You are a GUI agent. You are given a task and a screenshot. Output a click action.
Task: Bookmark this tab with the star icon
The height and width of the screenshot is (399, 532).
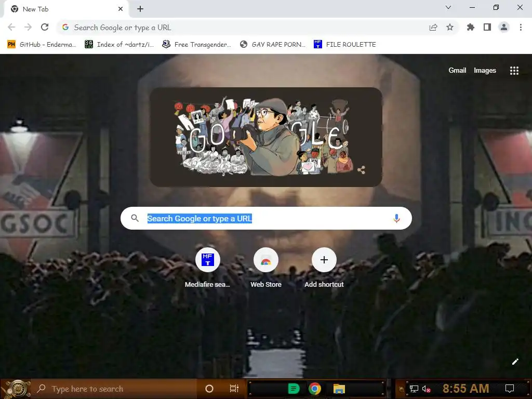450,27
